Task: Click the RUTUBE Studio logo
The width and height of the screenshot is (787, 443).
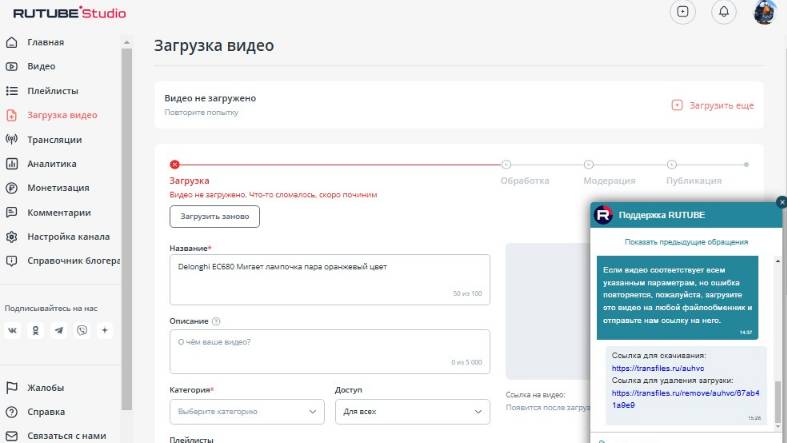Action: click(x=69, y=13)
